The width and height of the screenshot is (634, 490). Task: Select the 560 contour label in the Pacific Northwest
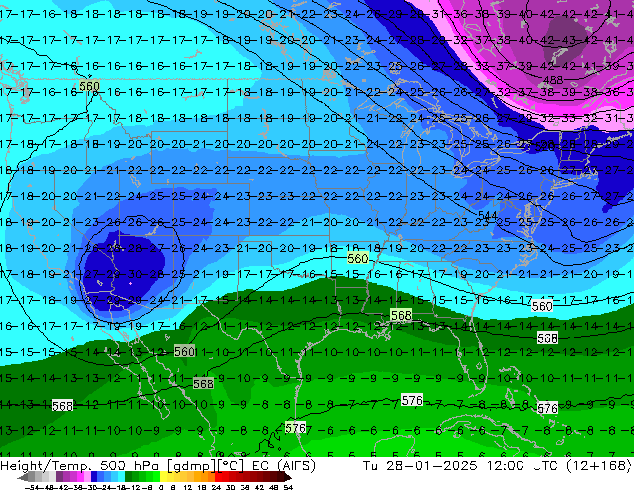coord(89,86)
